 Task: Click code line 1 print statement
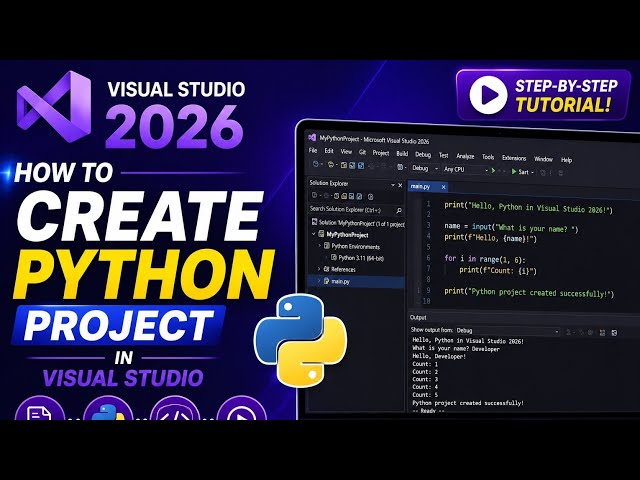pos(529,207)
